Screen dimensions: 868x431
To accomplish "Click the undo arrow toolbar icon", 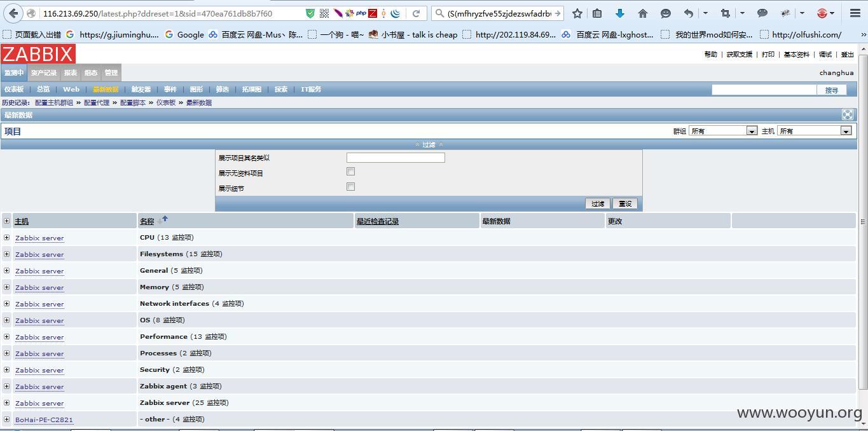I will click(x=688, y=13).
